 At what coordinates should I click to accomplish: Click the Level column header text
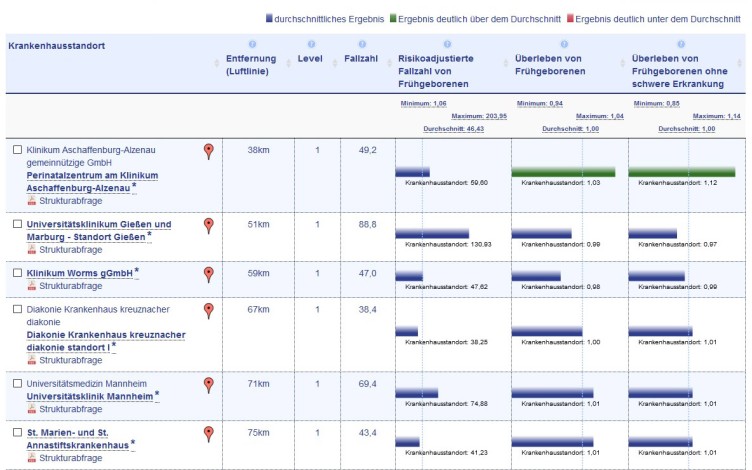pyautogui.click(x=310, y=59)
